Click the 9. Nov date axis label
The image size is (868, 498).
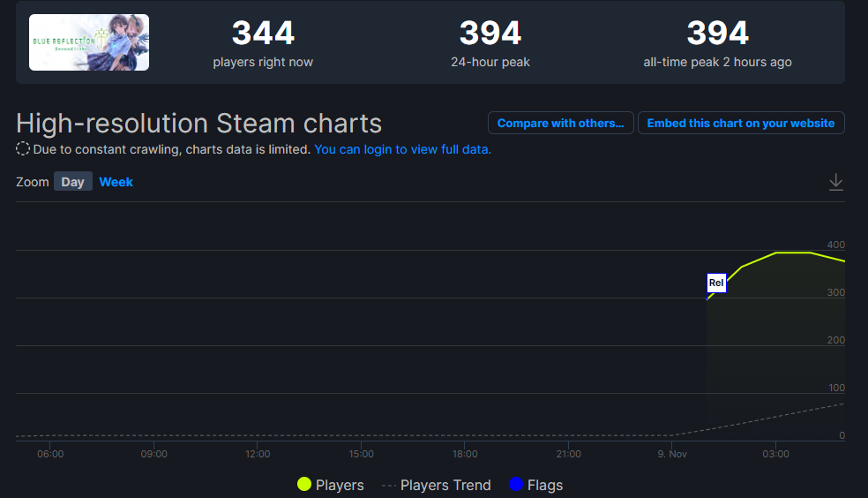click(672, 454)
